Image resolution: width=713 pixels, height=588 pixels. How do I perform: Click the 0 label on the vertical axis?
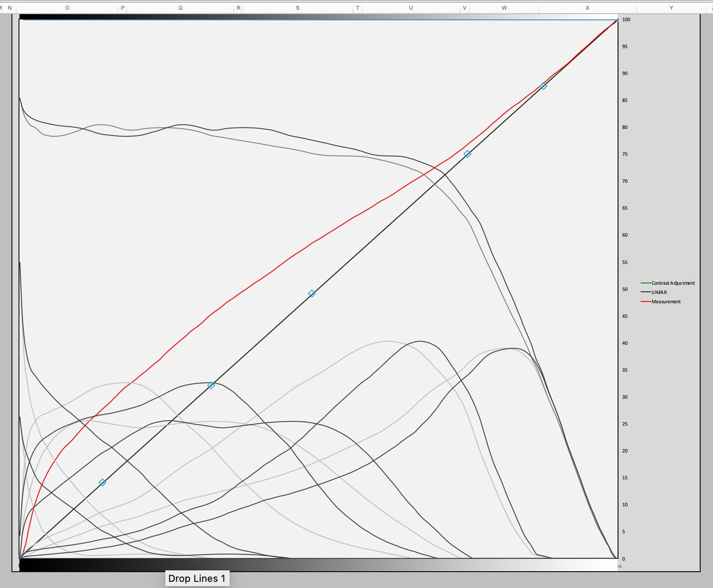tap(624, 559)
